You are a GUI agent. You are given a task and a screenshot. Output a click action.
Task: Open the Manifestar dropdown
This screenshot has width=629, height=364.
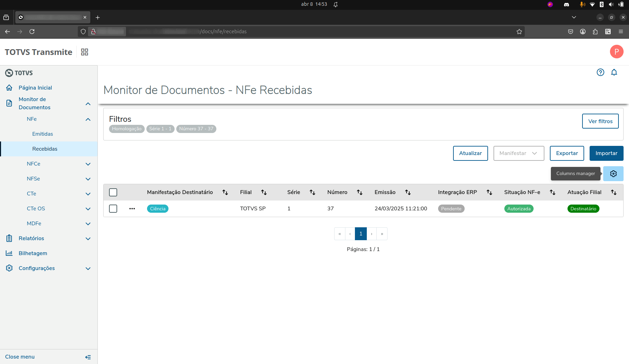[x=519, y=153]
